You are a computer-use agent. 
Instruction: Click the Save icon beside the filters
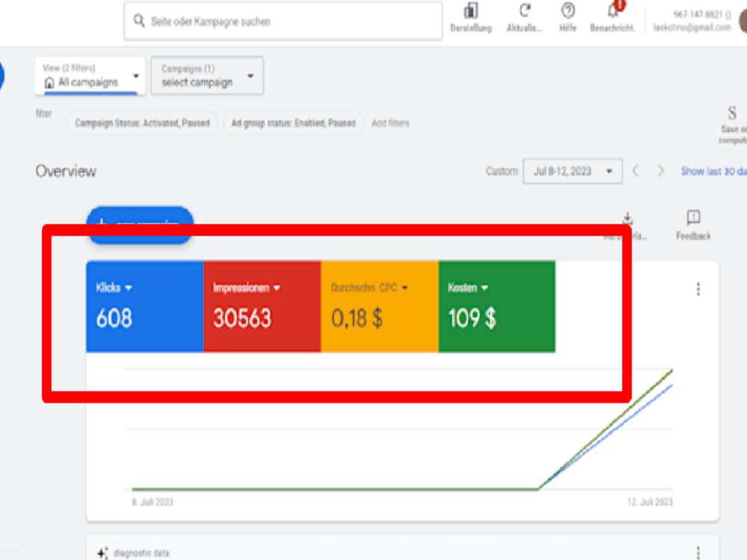click(732, 113)
